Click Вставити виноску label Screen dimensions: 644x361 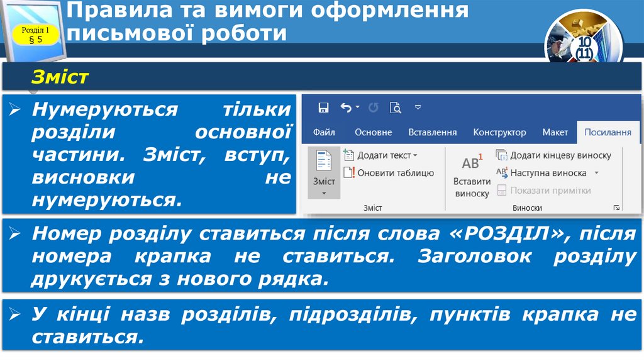(x=472, y=187)
